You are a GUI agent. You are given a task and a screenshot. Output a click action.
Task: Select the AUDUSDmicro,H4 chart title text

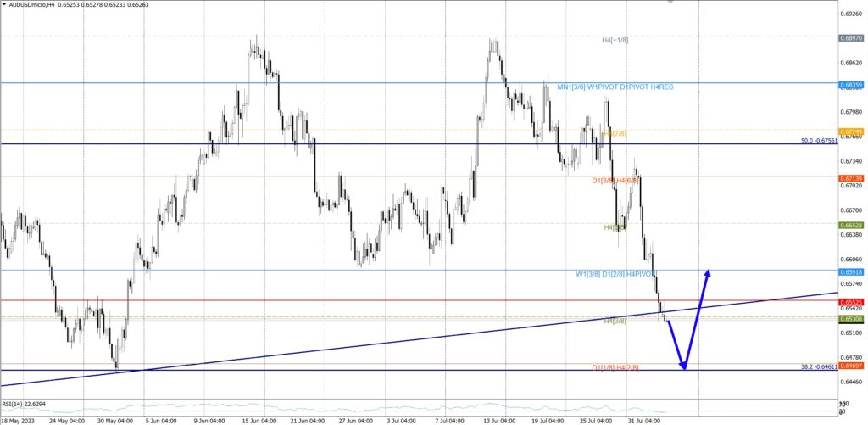[x=36, y=5]
